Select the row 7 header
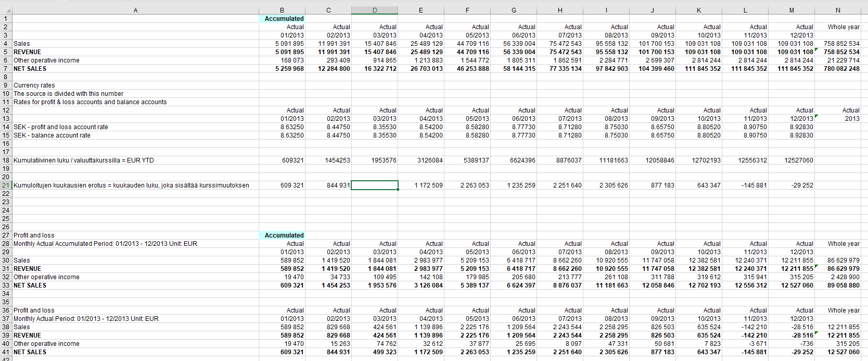Screen dimensions: 868x361 pyautogui.click(x=6, y=69)
